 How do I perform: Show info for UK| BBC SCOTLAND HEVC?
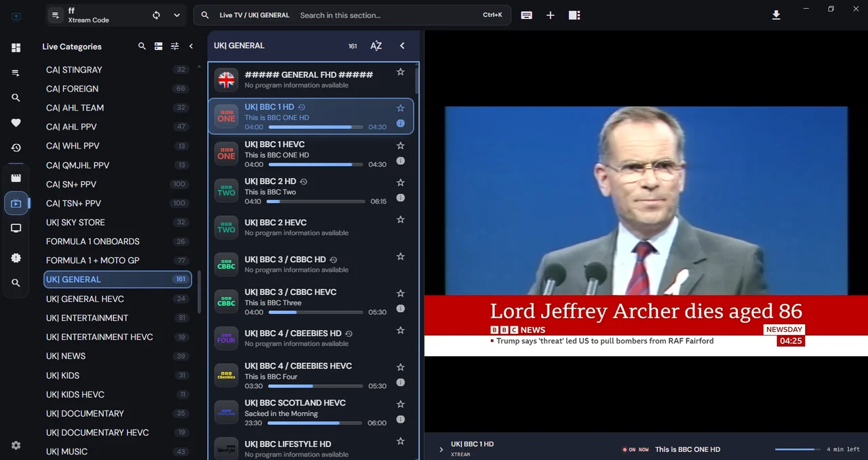(x=400, y=419)
